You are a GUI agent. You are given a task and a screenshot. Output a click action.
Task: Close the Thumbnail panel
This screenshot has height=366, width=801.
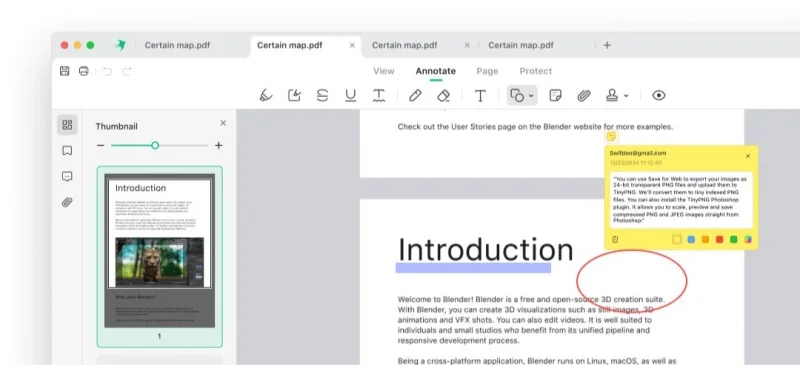click(223, 123)
